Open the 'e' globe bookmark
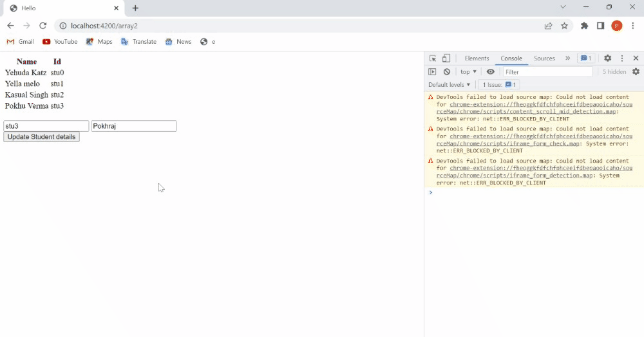This screenshot has width=644, height=337. 208,42
